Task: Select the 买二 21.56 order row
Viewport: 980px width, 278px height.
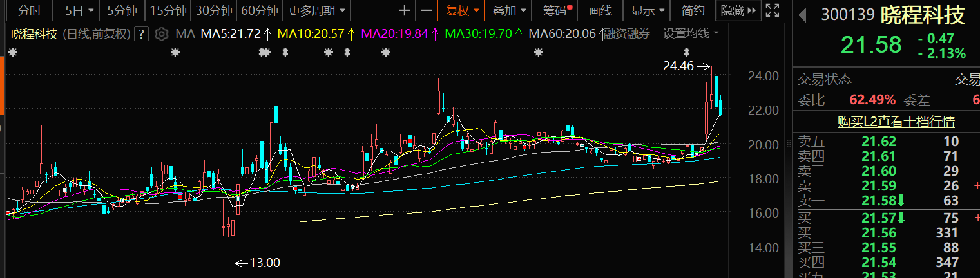Action: (x=888, y=233)
